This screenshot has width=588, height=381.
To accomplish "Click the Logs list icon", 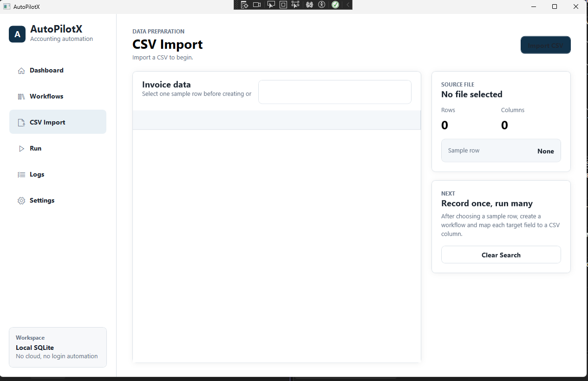I will tap(21, 175).
